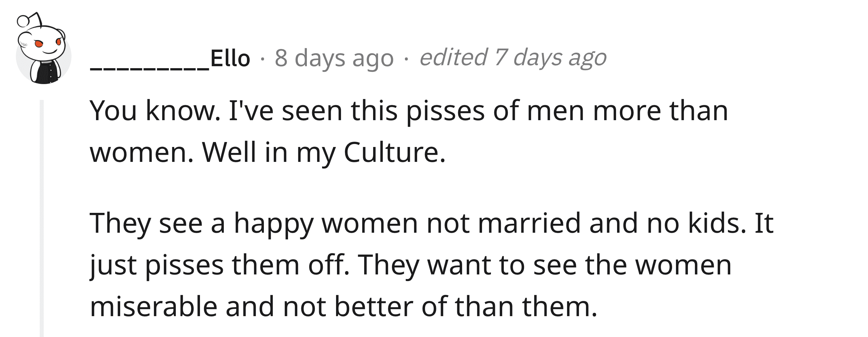Click the dot separator after the username
Image resolution: width=868 pixels, height=337 pixels.
pyautogui.click(x=262, y=59)
